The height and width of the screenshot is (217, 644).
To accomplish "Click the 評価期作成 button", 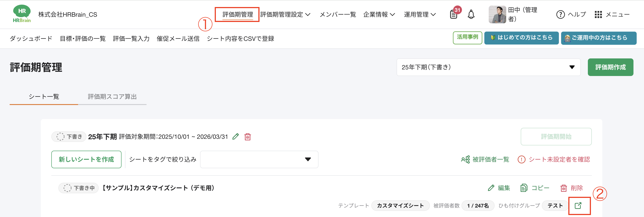I will pyautogui.click(x=610, y=67).
